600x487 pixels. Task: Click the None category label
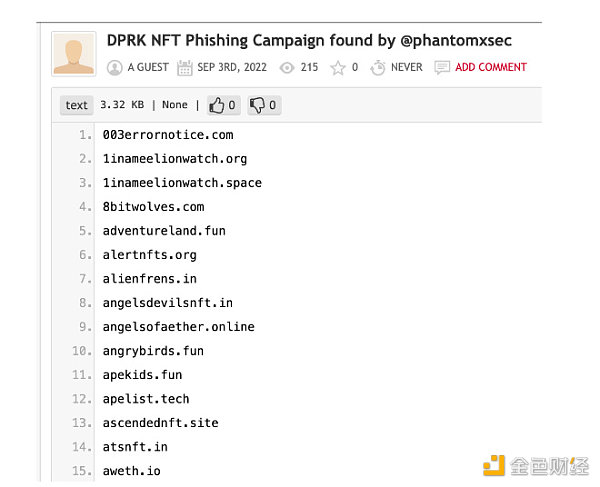(175, 105)
